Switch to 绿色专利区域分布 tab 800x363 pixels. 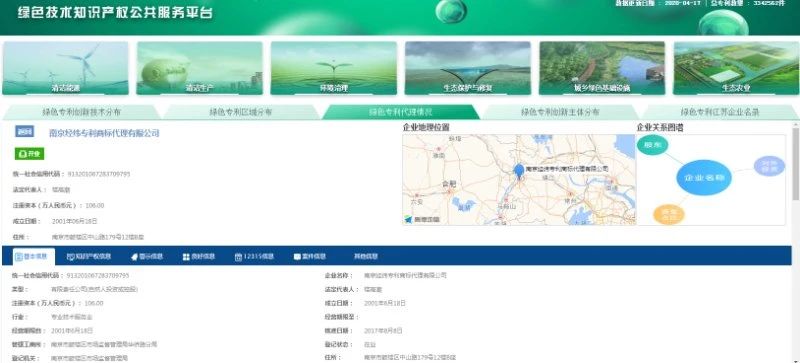[241, 112]
